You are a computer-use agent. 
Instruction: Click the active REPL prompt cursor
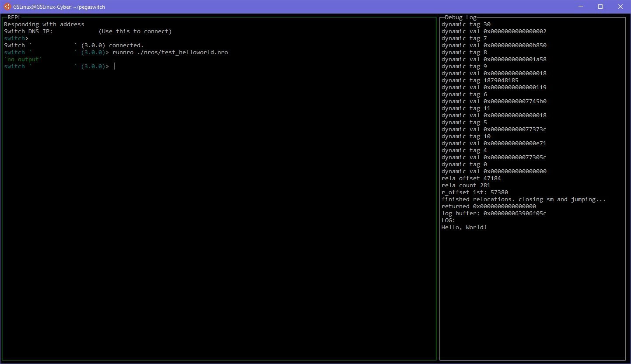tap(114, 66)
